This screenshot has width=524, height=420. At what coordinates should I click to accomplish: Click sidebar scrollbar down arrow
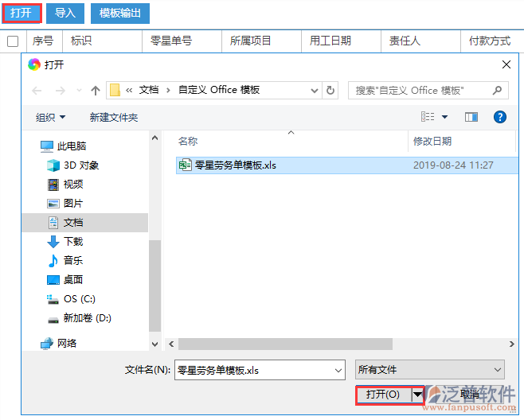pos(154,344)
